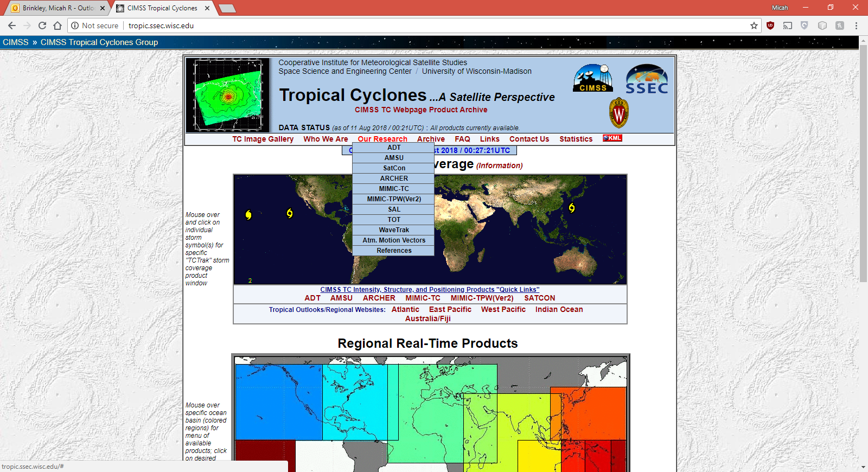
Task: Click the CIMSS logo
Action: click(x=593, y=78)
